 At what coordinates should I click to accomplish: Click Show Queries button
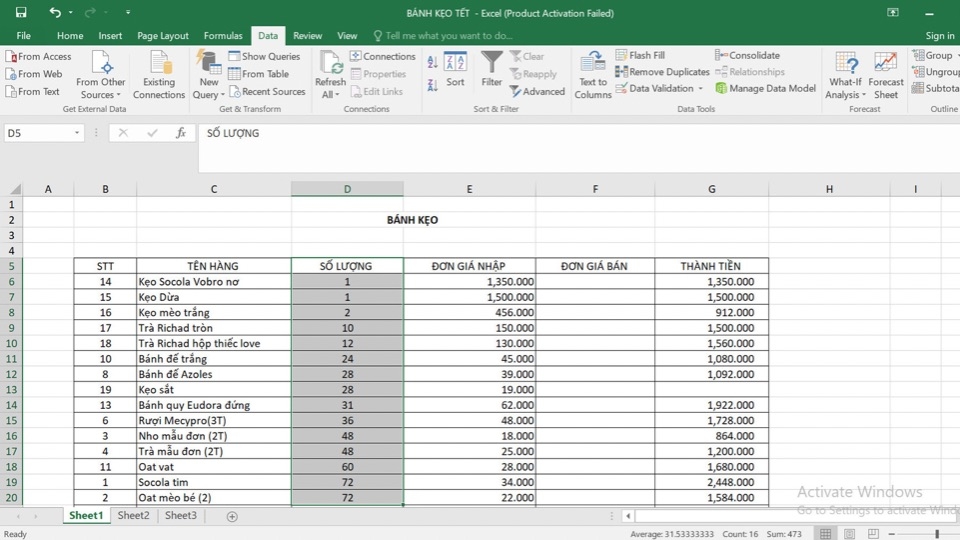(x=264, y=56)
